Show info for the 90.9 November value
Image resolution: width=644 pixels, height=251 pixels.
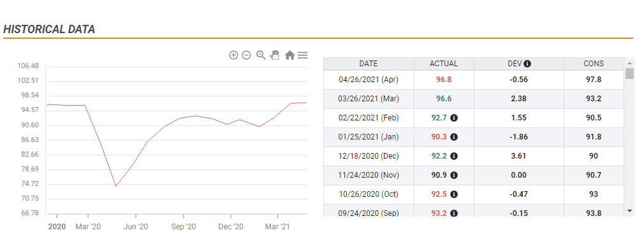(454, 175)
